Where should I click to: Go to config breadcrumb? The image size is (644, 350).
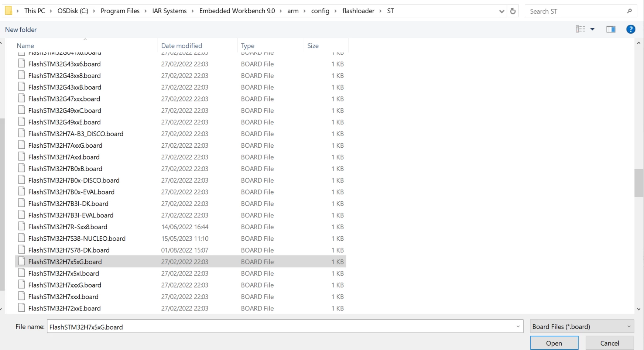[x=320, y=11]
